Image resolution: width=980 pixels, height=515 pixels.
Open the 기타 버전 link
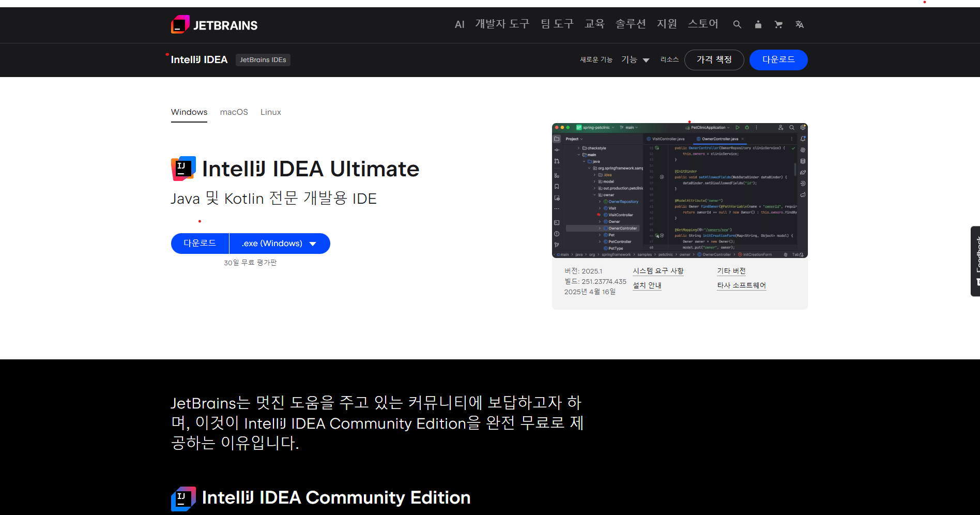[731, 271]
